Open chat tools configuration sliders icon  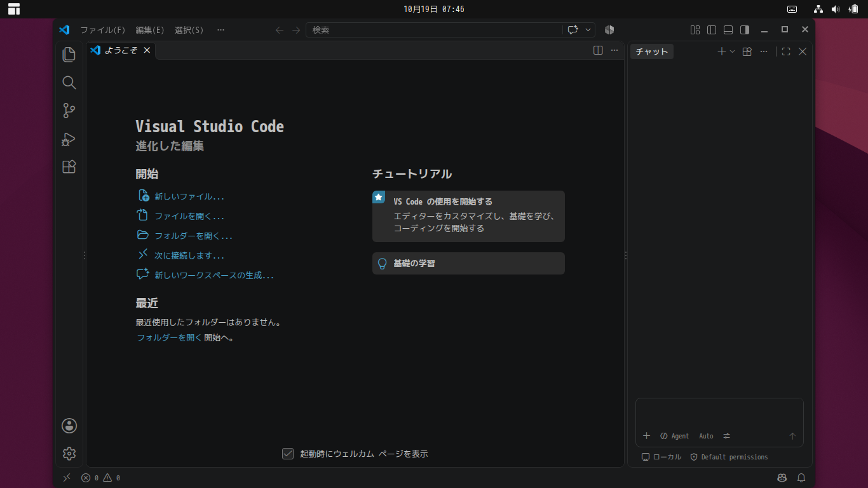(727, 436)
